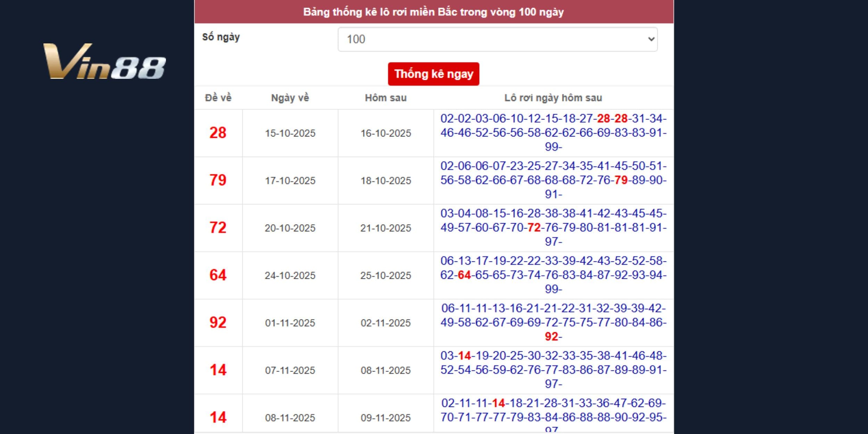Click the Lô rơi ngày hôm sau header
Screen dimensions: 868x434
click(553, 98)
